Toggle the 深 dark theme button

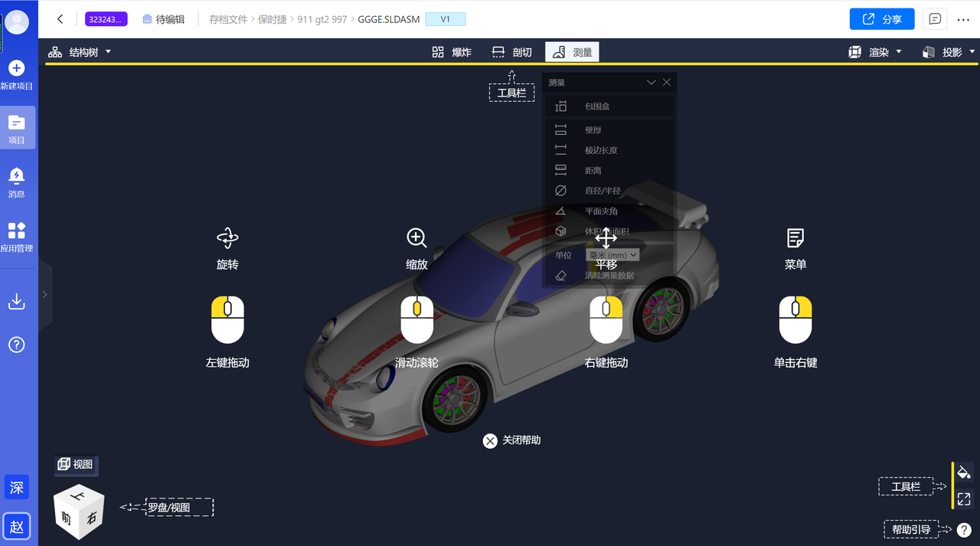17,487
